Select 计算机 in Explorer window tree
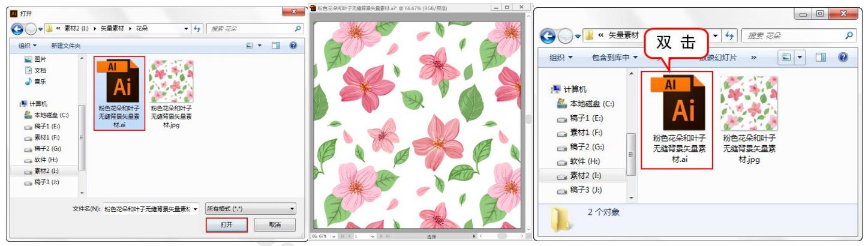 click(x=569, y=89)
